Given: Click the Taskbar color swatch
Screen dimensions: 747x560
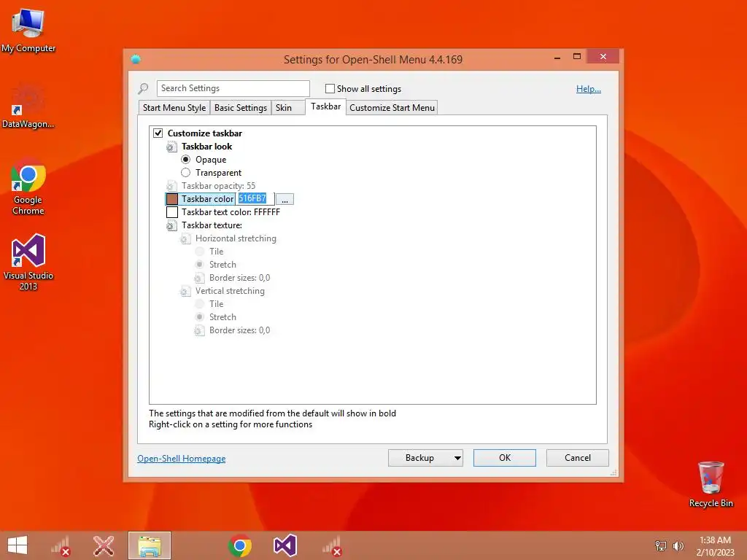Looking at the screenshot, I should (x=172, y=199).
